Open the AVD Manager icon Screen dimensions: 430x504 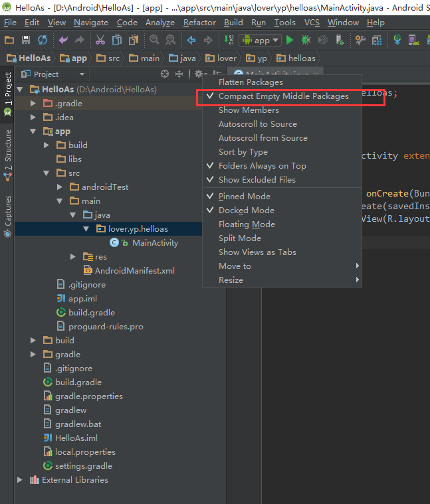coord(413,41)
